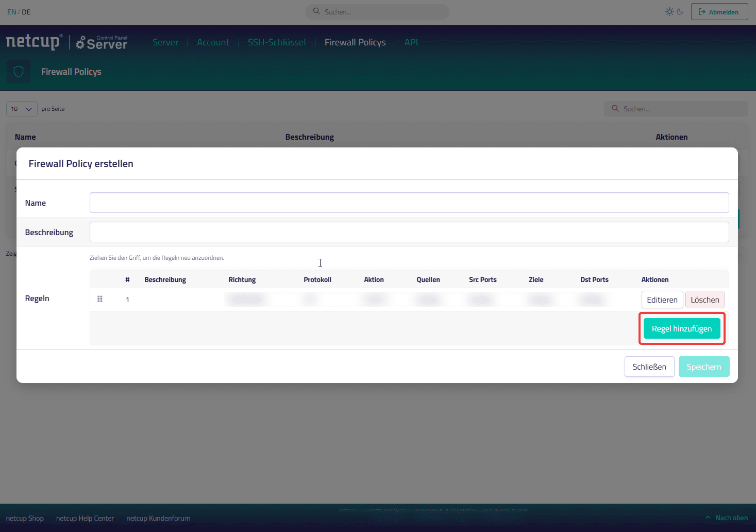Open the API menu item
The image size is (756, 532).
pyautogui.click(x=411, y=42)
